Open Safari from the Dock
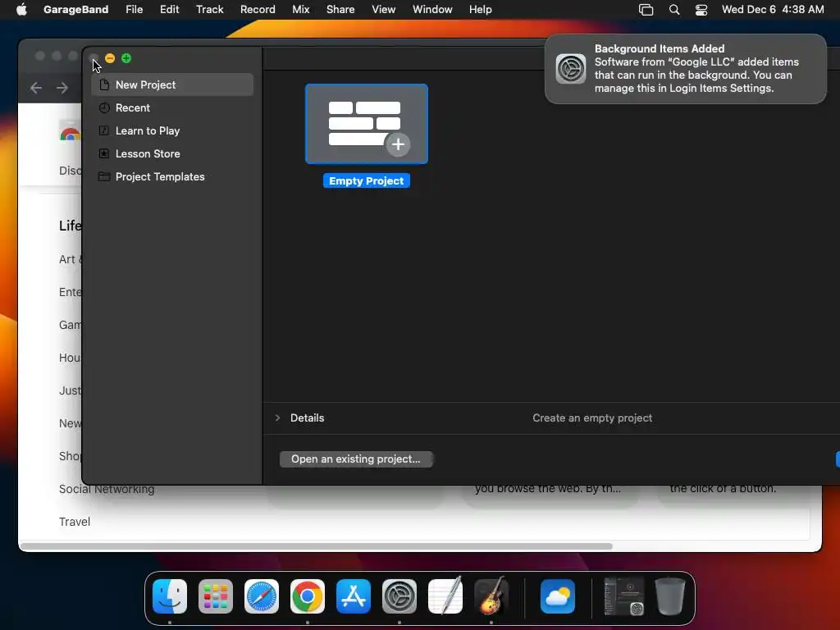This screenshot has height=630, width=840. pos(262,596)
